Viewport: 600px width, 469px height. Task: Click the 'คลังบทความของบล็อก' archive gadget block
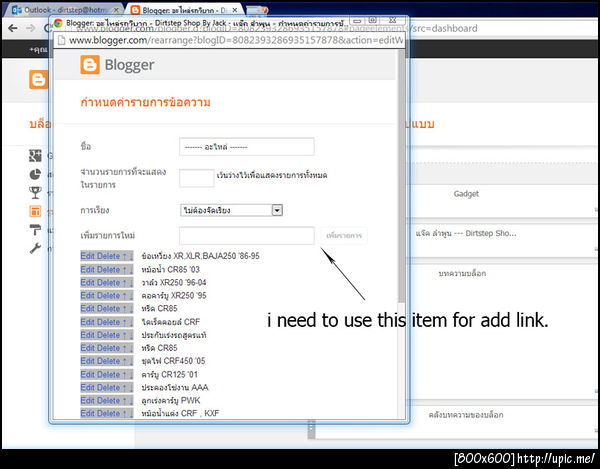coord(466,415)
